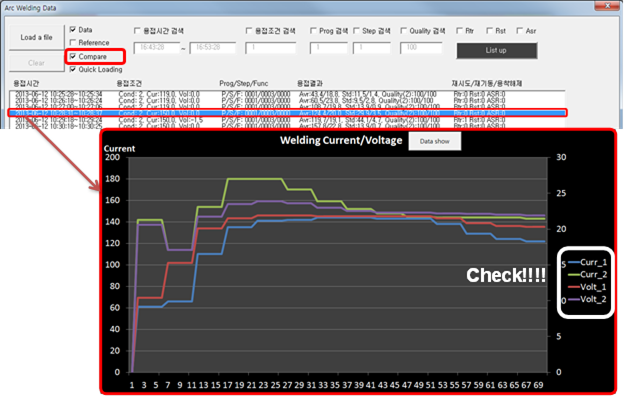Toggle the Data checkbox
The width and height of the screenshot is (624, 397).
73,30
